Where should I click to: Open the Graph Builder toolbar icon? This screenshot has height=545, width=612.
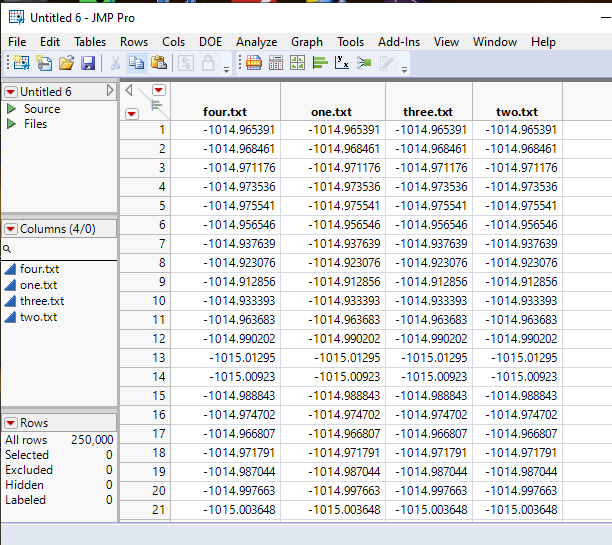click(298, 63)
